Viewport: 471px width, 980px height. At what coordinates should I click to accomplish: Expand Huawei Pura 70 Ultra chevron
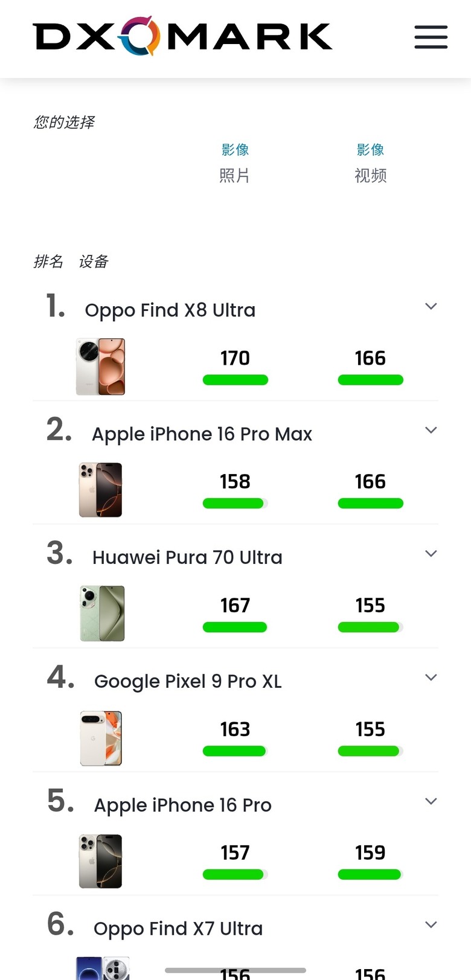[x=431, y=553]
